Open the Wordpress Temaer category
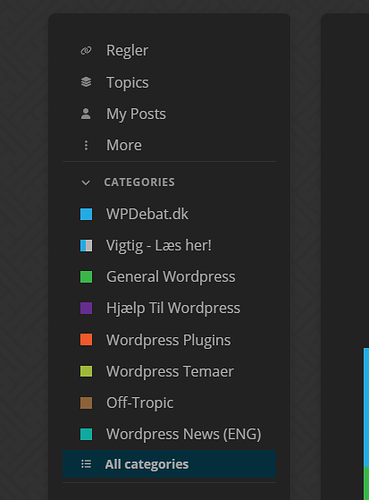This screenshot has width=369, height=500. 169,371
